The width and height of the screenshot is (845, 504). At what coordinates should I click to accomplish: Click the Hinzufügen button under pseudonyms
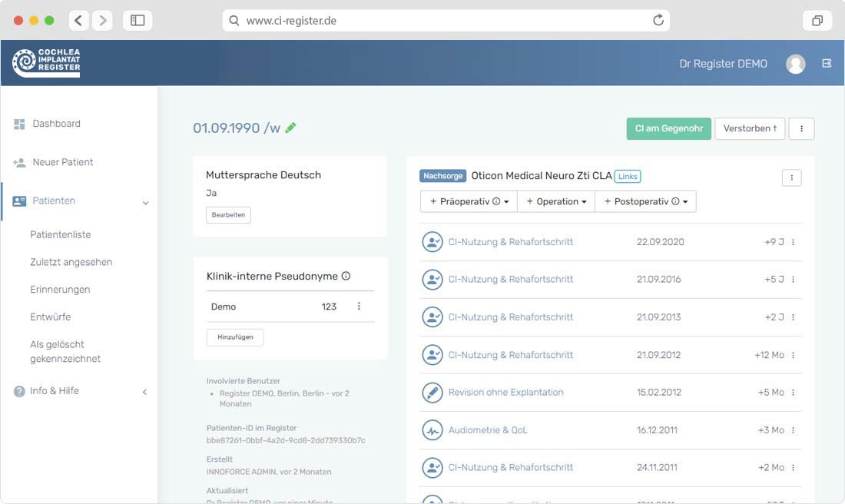[x=235, y=337]
